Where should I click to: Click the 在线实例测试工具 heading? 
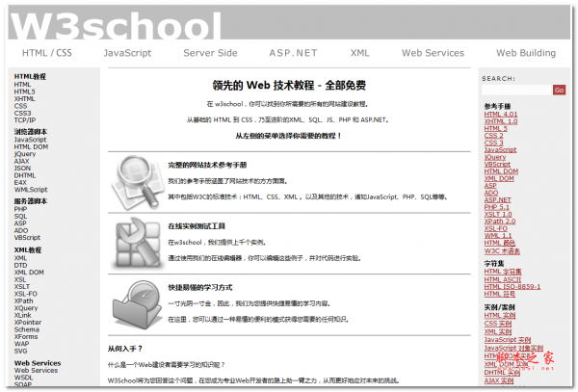coord(197,226)
